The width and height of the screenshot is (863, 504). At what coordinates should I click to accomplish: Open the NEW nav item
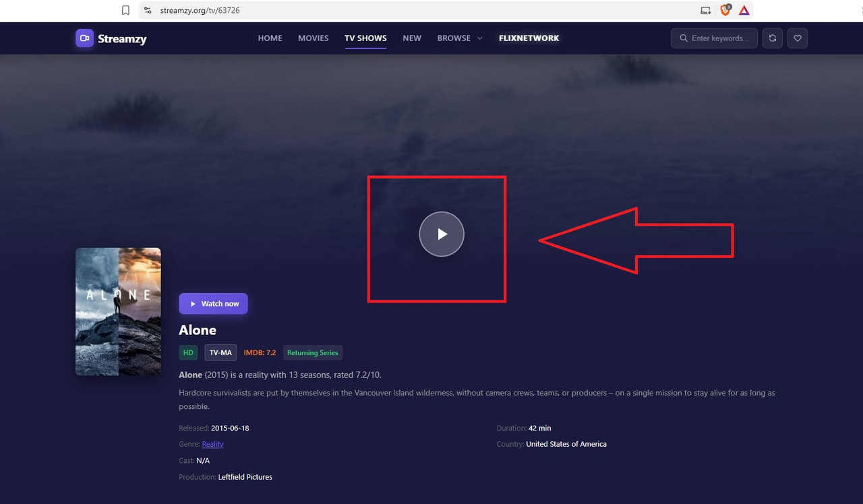pyautogui.click(x=412, y=38)
